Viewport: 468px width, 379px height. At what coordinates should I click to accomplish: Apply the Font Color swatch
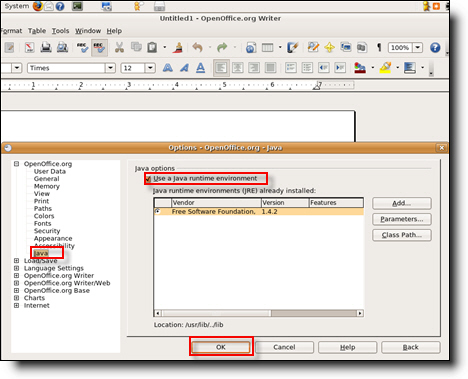coord(360,68)
